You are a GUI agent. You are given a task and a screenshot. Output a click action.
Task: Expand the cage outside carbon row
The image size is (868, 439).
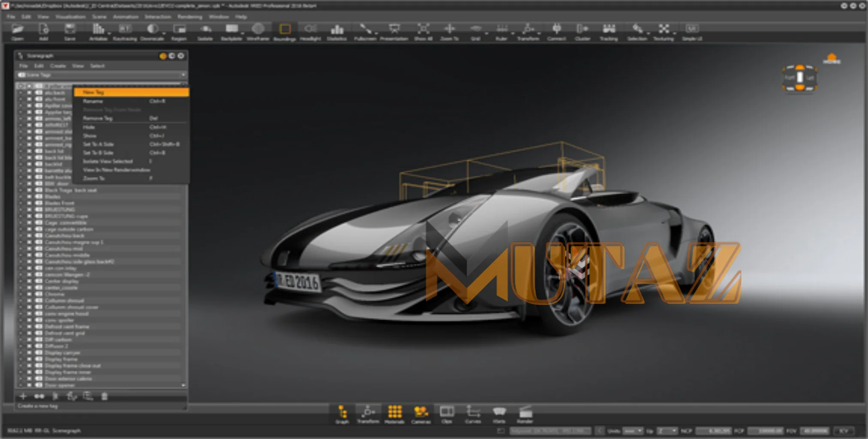point(21,229)
